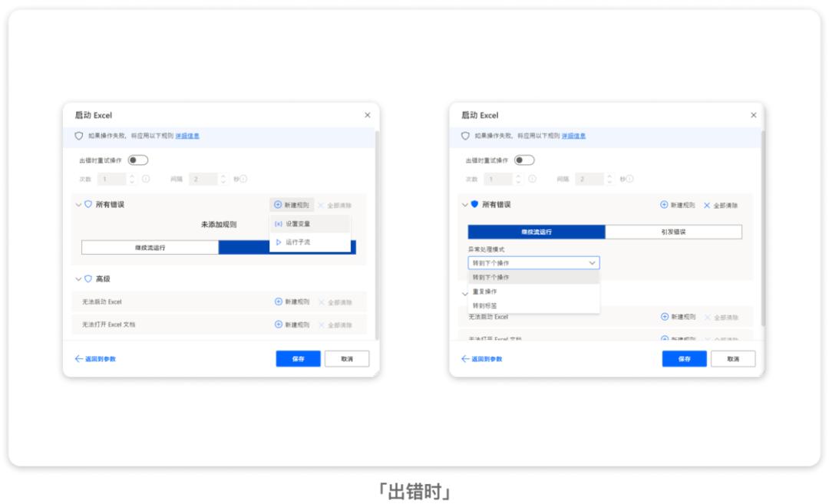Click 全部清除 for 无法启动 Excel, left dialog
The width and height of the screenshot is (829, 504).
tap(335, 302)
